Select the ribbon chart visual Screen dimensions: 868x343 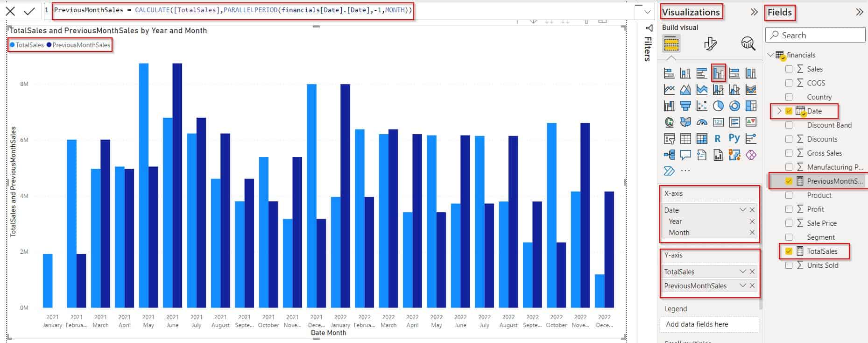click(x=751, y=90)
